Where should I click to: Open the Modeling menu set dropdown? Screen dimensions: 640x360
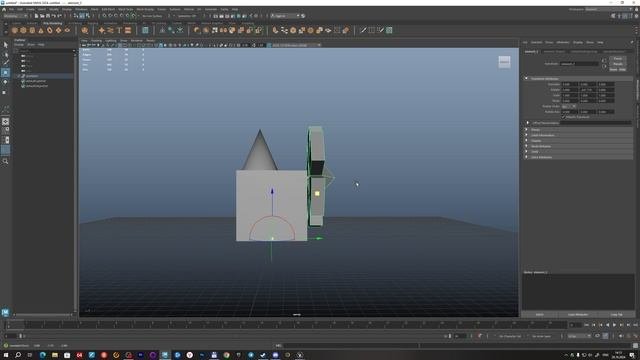(x=15, y=16)
